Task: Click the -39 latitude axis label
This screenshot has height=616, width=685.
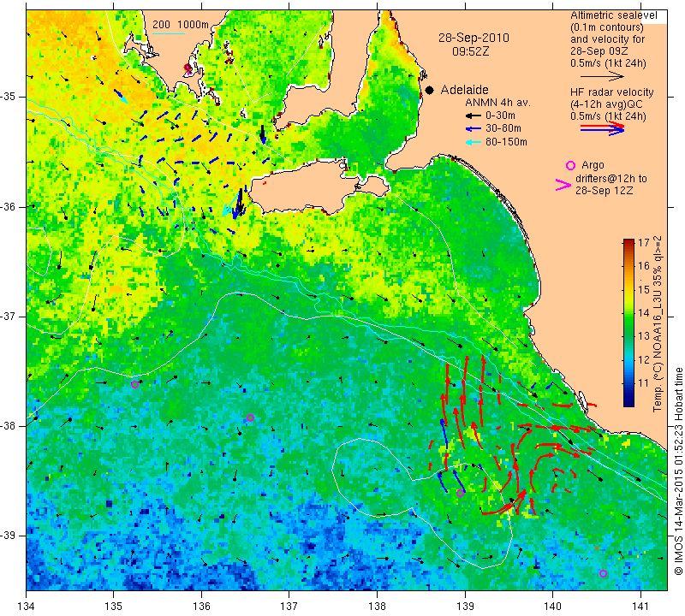Action: [9, 536]
